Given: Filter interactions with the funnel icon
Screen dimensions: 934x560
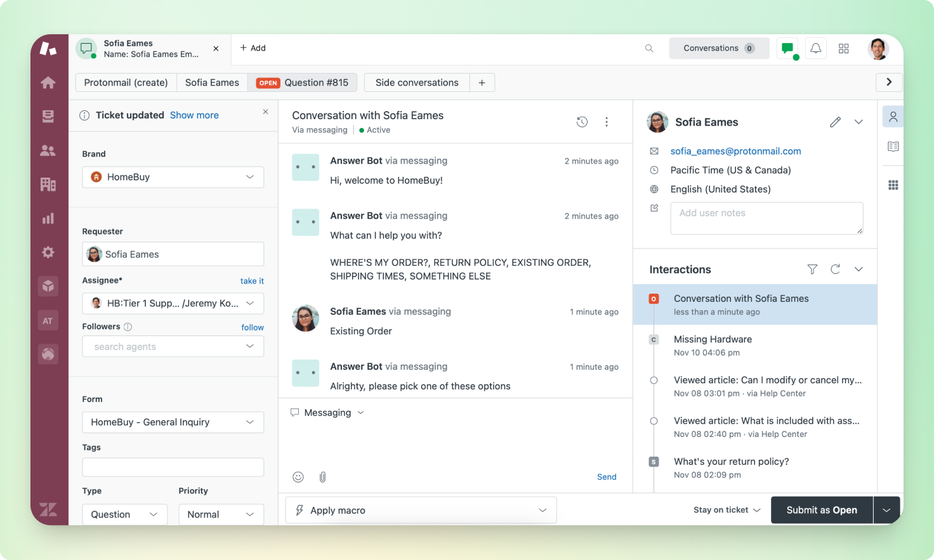Looking at the screenshot, I should pos(812,270).
